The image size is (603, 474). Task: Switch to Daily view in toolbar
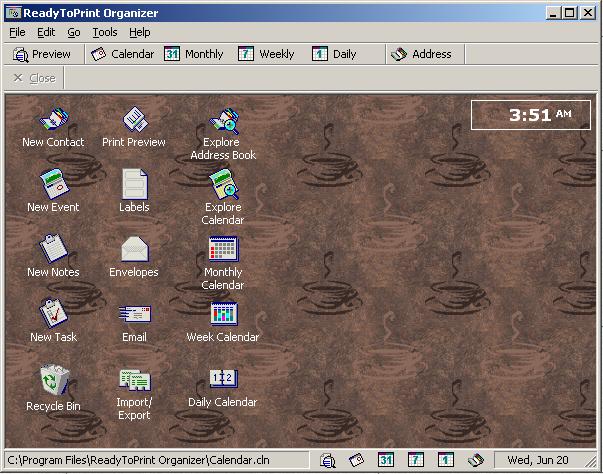point(334,54)
